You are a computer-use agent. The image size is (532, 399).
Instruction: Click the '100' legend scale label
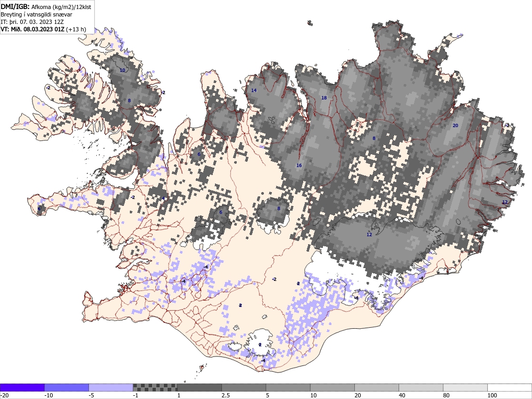click(x=492, y=395)
